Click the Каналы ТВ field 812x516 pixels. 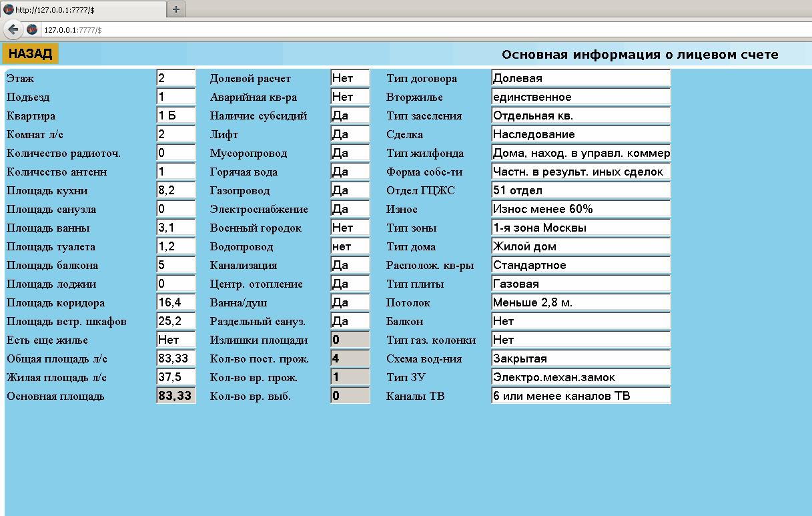(x=581, y=396)
